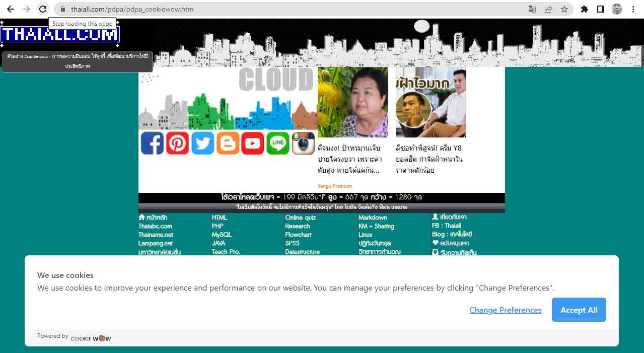Toggle the browser side panel

click(601, 9)
